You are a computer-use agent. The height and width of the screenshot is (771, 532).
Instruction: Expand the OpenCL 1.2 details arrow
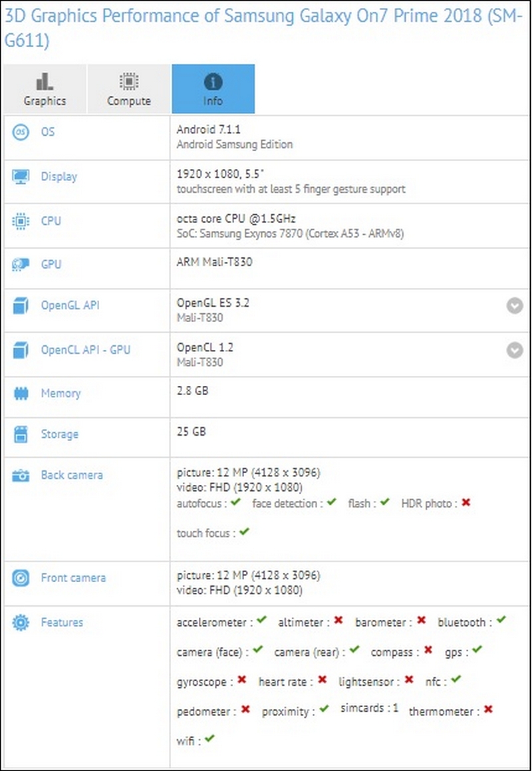point(515,350)
